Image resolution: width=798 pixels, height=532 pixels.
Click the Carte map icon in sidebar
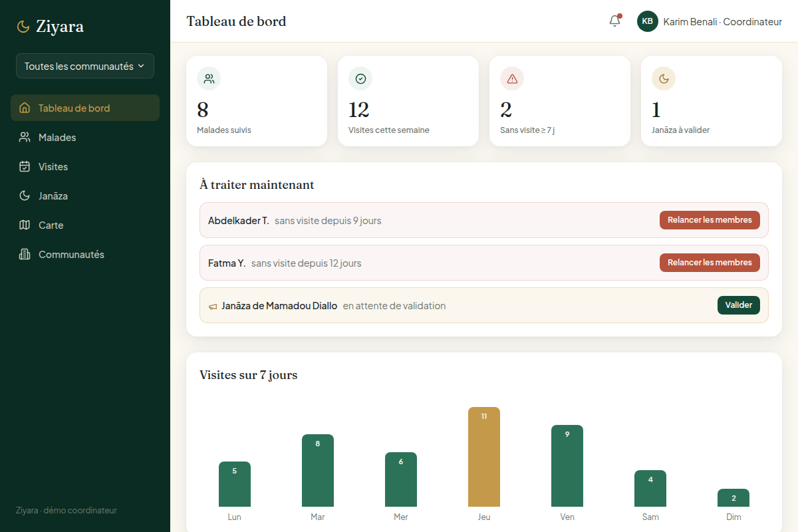point(25,225)
